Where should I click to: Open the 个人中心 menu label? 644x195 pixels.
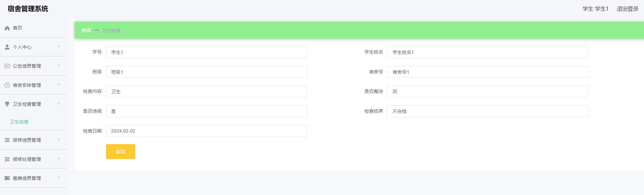(x=22, y=47)
